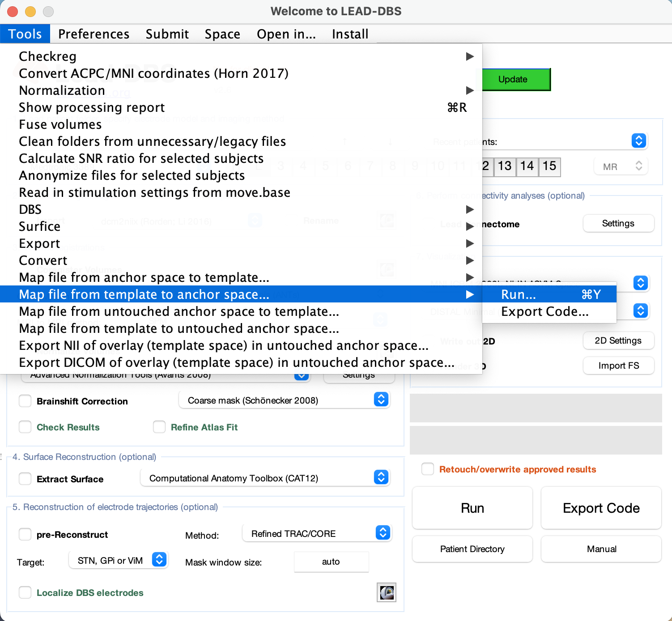The height and width of the screenshot is (621, 672).
Task: Select Calculate SNR ratio for selected subjects
Action: (241, 158)
